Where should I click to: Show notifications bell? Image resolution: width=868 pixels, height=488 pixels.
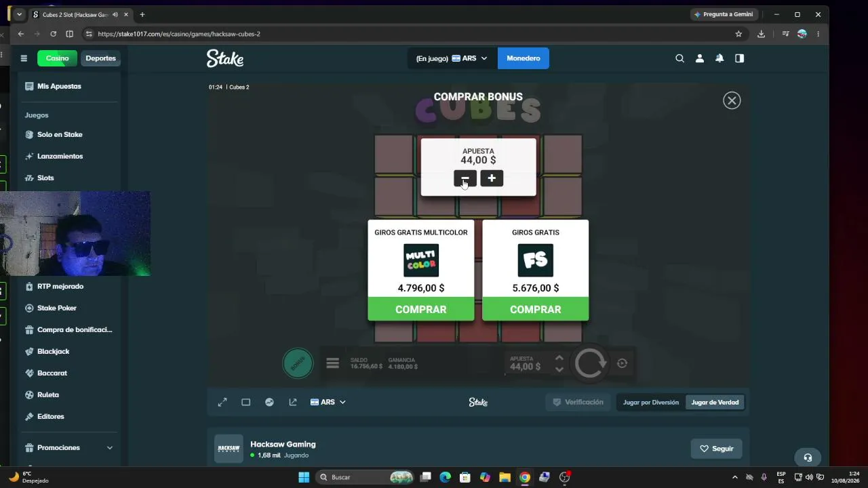tap(719, 58)
